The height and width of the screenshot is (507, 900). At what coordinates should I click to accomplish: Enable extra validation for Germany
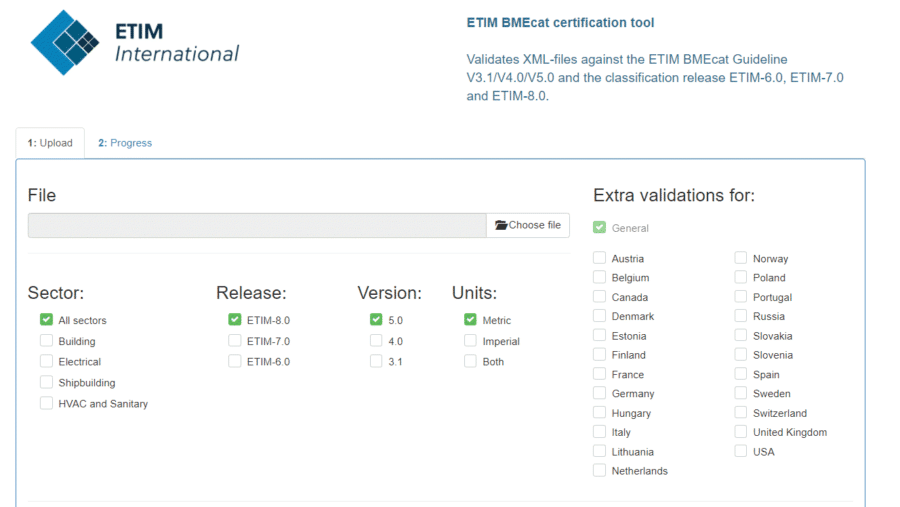pos(599,393)
